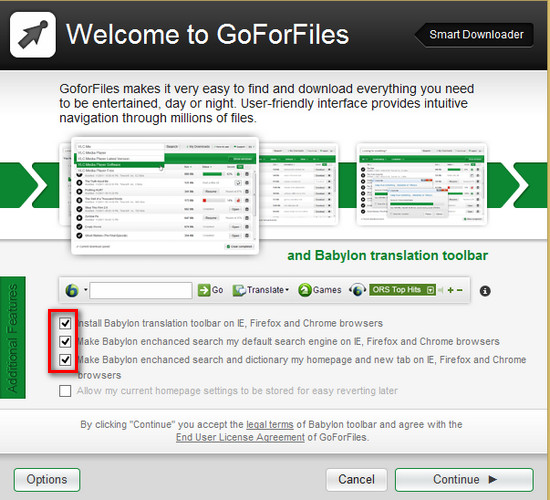Open the End User License Agreement link
Screen dimensions: 550x500
click(x=240, y=437)
